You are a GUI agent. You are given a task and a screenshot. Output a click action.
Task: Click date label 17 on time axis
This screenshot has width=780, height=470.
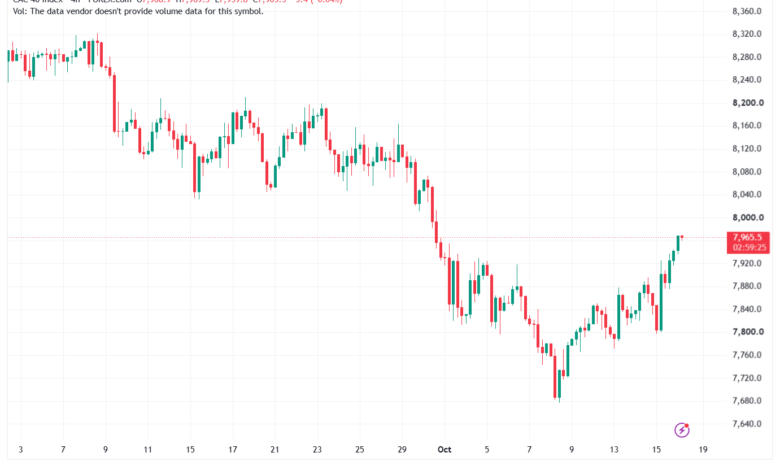click(232, 450)
